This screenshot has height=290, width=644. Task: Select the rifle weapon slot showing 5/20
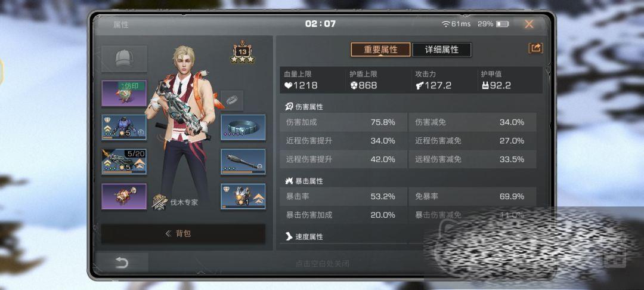pos(124,162)
